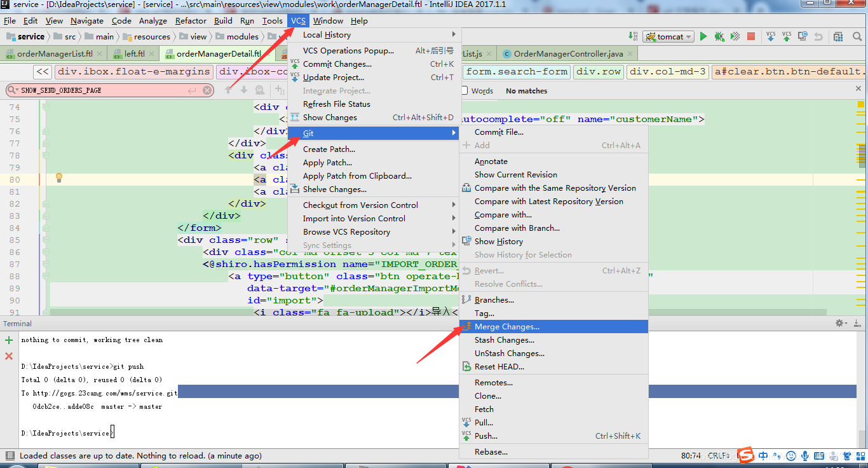The height and width of the screenshot is (468, 868).
Task: Switch to orderManagerList.ftl editor tab
Action: 54,54
